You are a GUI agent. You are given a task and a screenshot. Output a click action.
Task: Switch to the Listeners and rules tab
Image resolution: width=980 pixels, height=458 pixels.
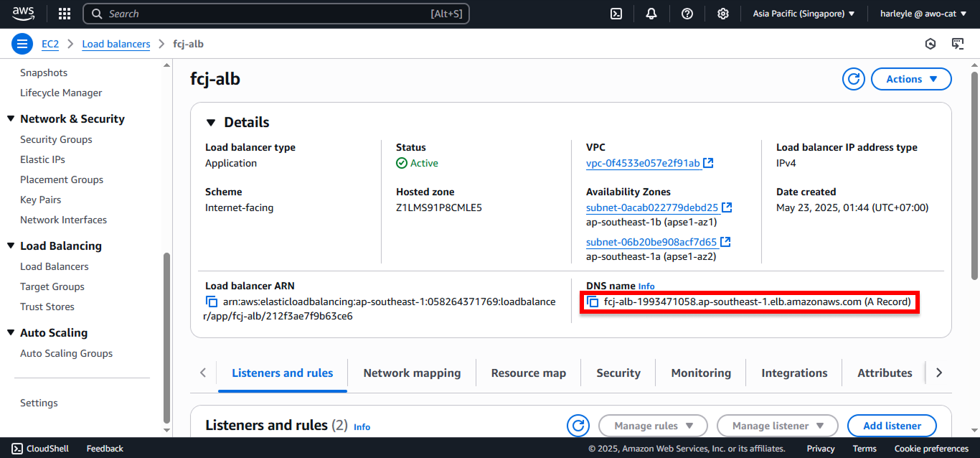coord(283,373)
